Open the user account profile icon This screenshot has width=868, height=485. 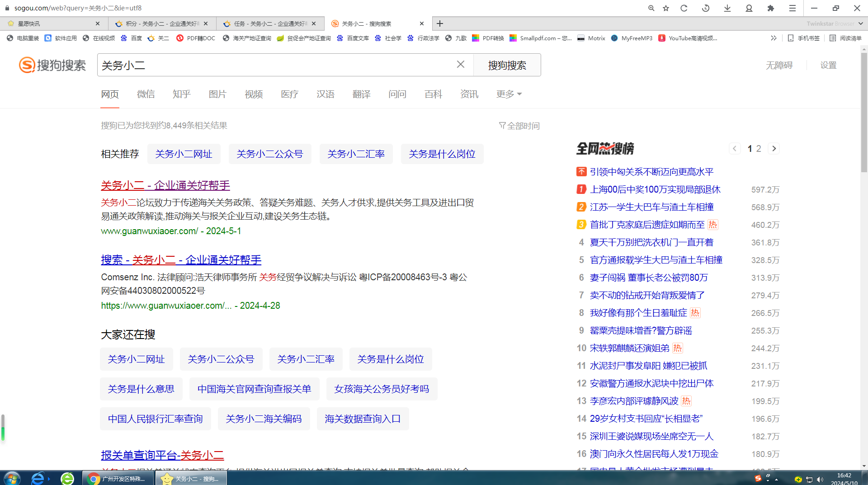pyautogui.click(x=749, y=8)
